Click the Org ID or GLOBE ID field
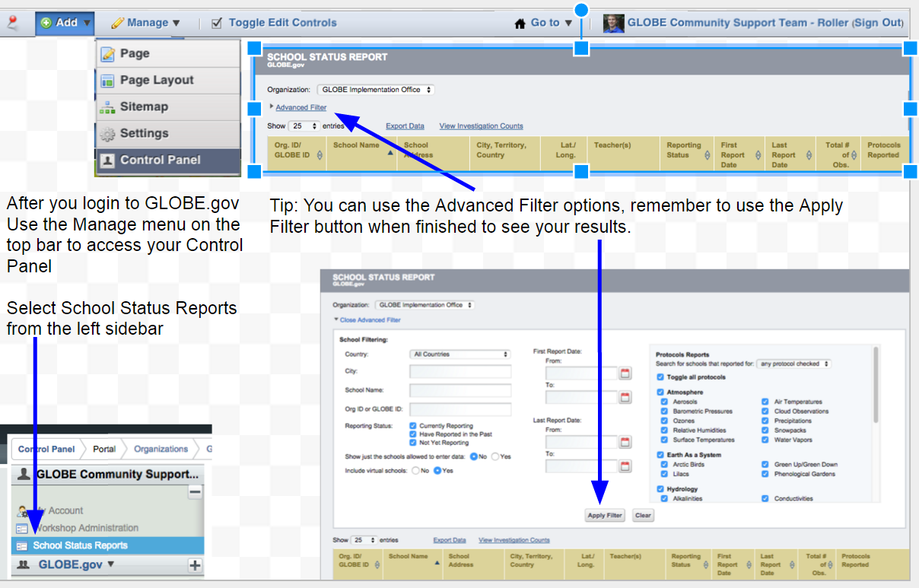This screenshot has height=588, width=919. (x=460, y=409)
